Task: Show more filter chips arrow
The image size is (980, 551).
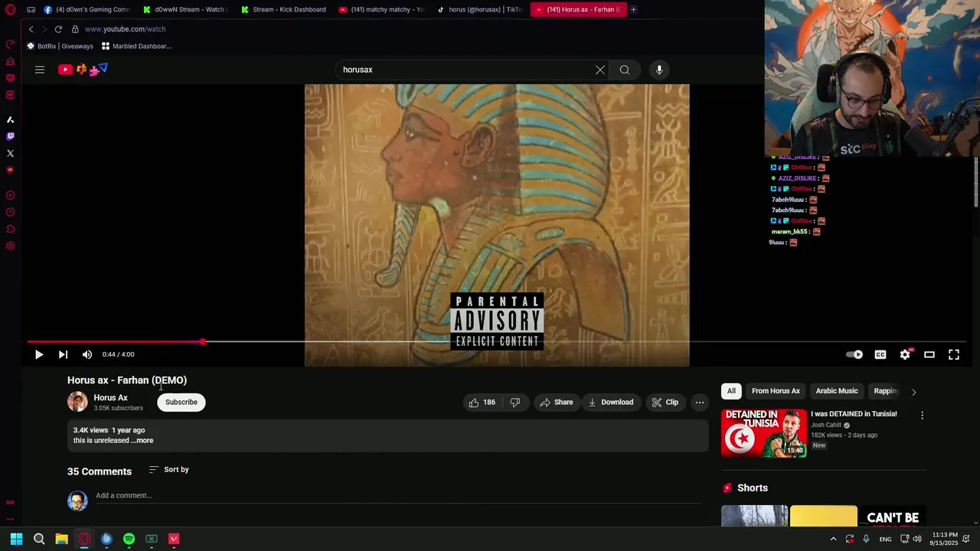Action: pyautogui.click(x=913, y=392)
